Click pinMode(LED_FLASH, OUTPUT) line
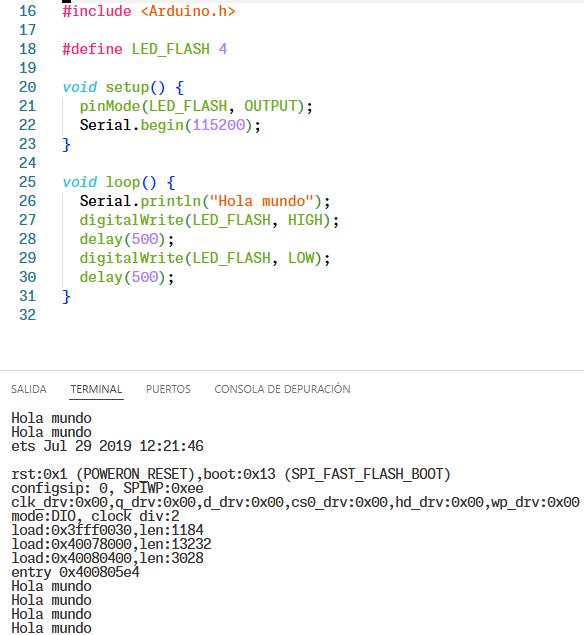This screenshot has height=635, width=584. [196, 106]
